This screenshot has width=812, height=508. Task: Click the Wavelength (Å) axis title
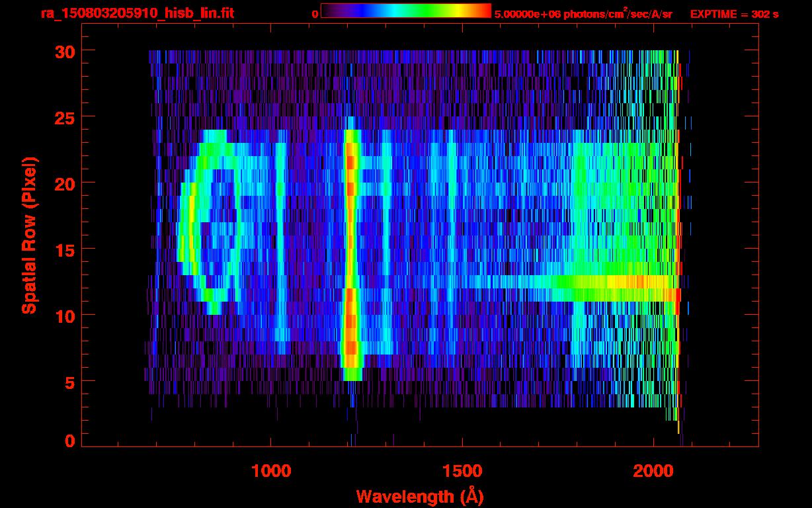coord(420,495)
